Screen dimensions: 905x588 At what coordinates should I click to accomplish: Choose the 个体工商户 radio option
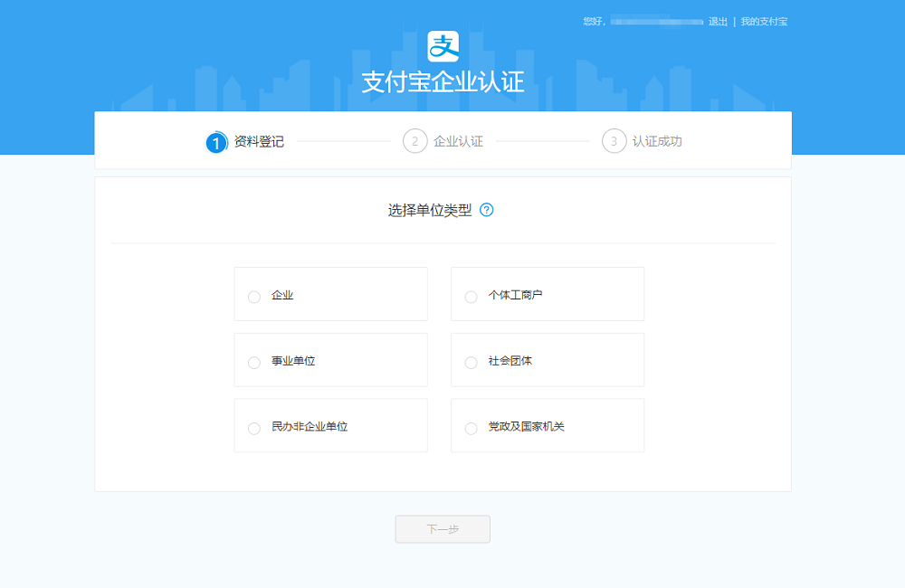coord(471,297)
